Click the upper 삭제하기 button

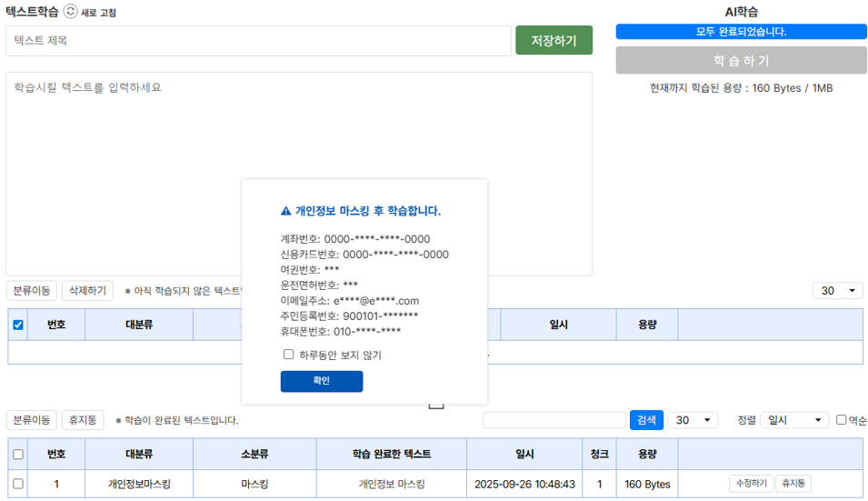[85, 291]
